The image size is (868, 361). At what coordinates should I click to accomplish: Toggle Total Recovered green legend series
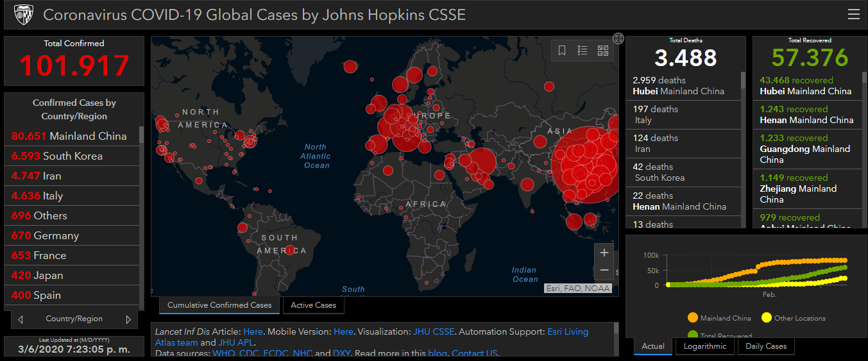tap(719, 335)
